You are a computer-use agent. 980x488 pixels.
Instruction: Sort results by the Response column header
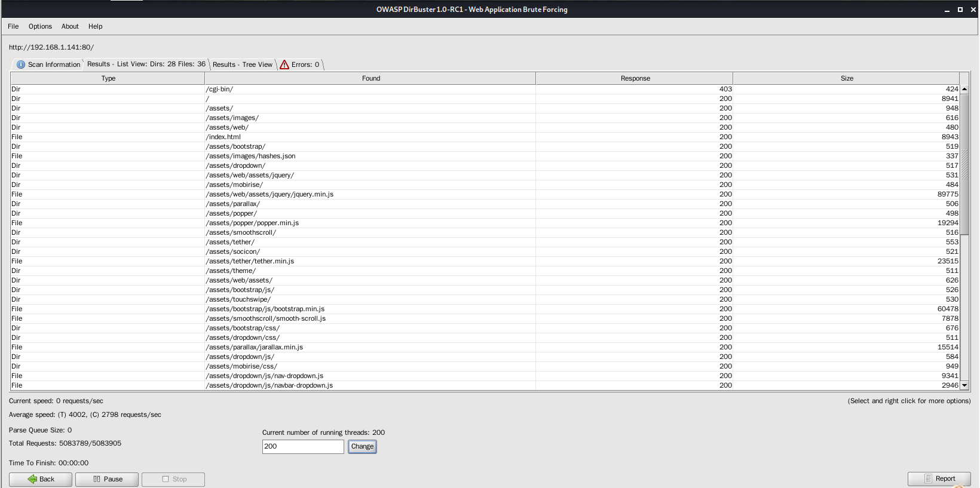point(635,78)
